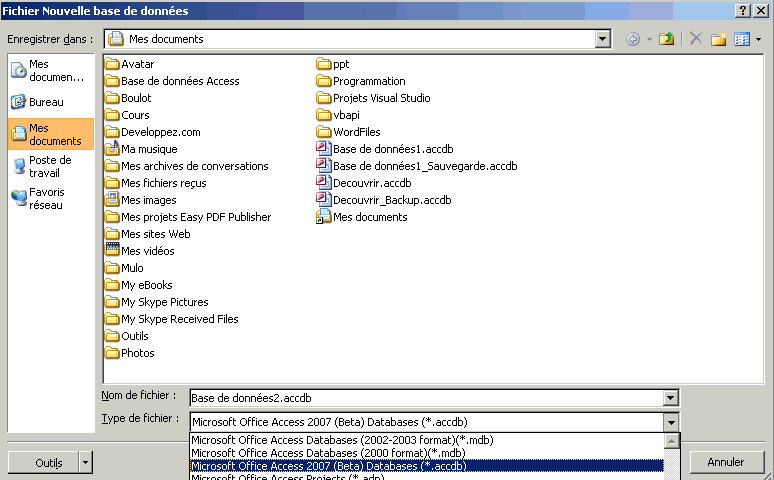Click the help question mark button
Screen dimensions: 774x480
[x=743, y=10]
